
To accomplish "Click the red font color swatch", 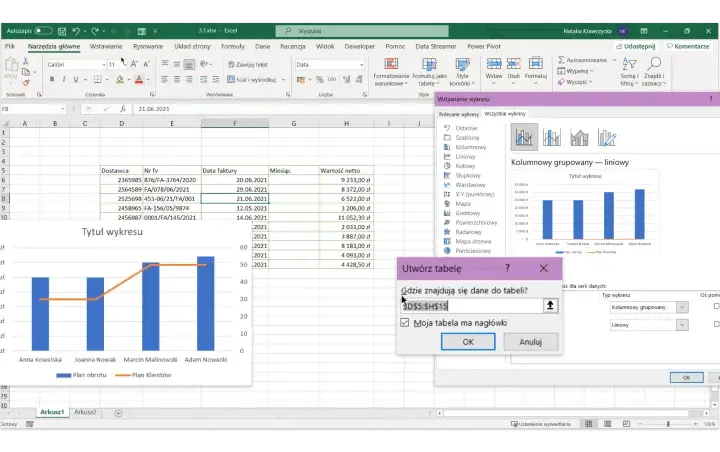I will (139, 79).
